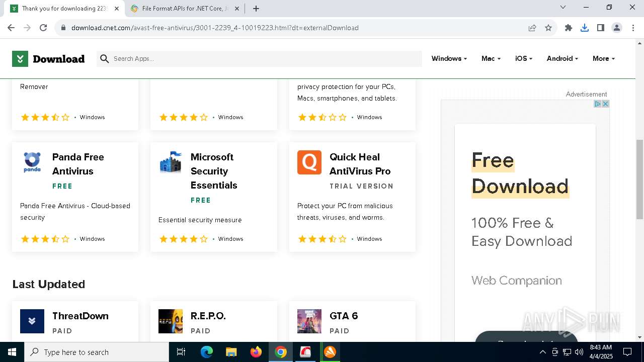
Task: Launch Microsoft Edge from taskbar
Action: click(207, 352)
